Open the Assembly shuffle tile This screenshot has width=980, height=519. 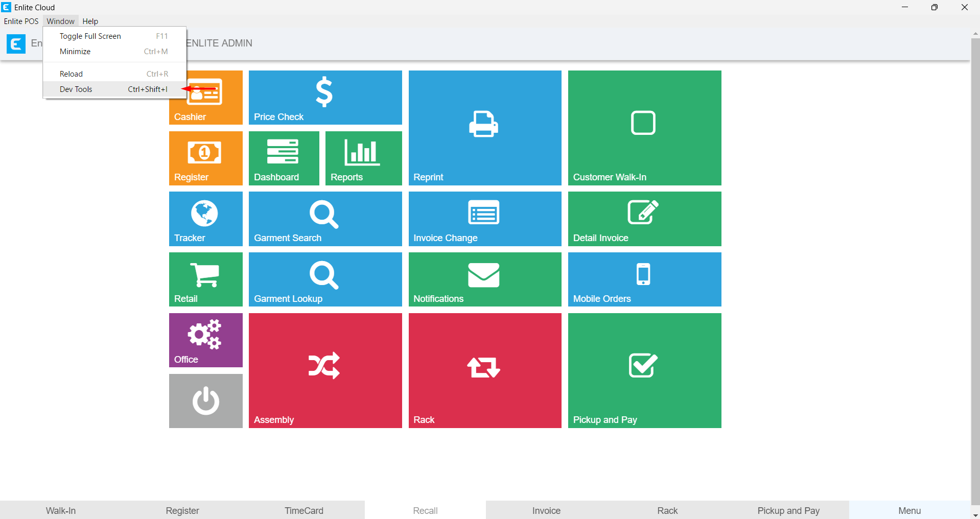[325, 370]
